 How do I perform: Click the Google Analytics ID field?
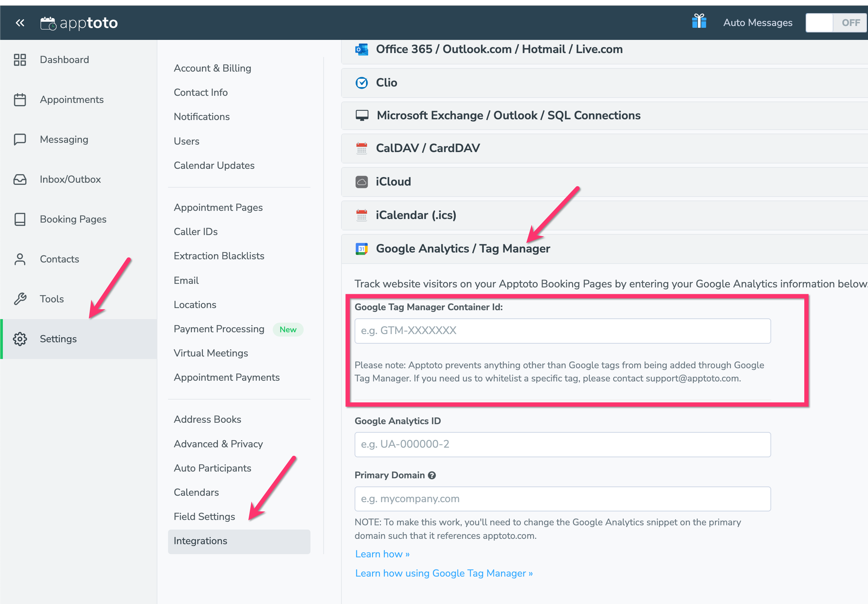coord(562,444)
